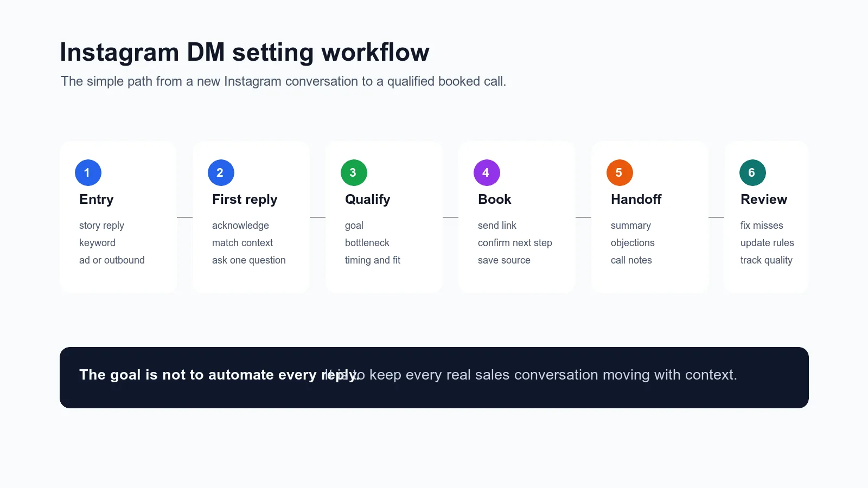Click the 'fix misses' item

pyautogui.click(x=762, y=226)
